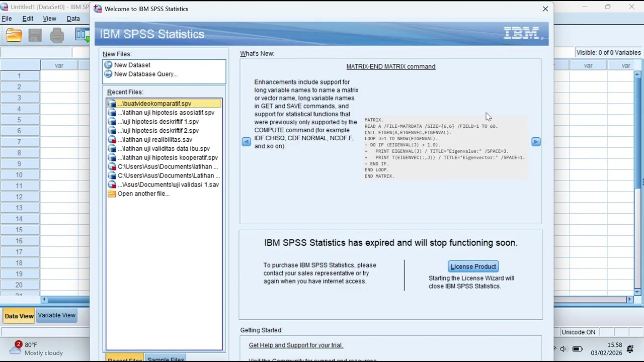Click the weather widget on the taskbar
Screen dimensions: 644x362
click(37, 348)
